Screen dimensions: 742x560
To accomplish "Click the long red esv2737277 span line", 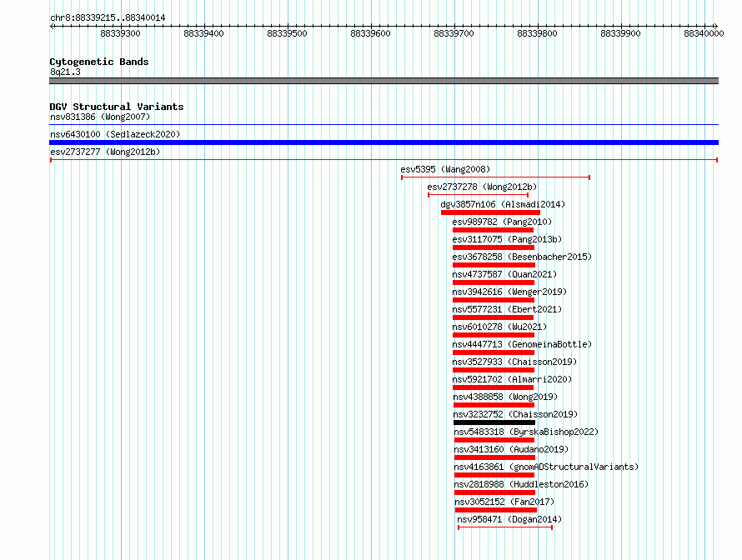I will click(x=384, y=160).
